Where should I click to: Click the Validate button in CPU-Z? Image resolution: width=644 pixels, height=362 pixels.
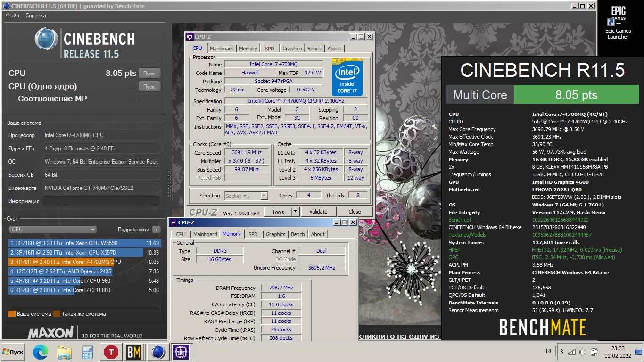pyautogui.click(x=318, y=212)
